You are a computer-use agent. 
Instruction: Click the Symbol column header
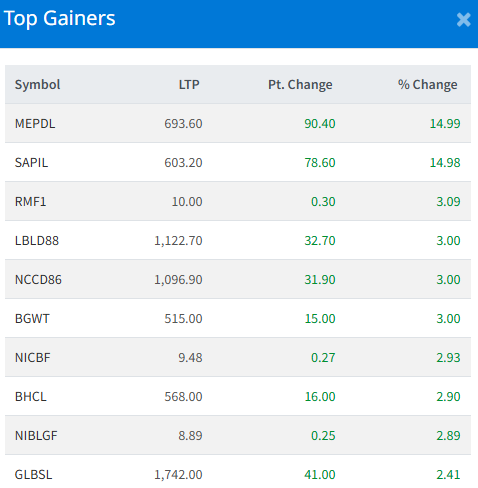pyautogui.click(x=37, y=85)
